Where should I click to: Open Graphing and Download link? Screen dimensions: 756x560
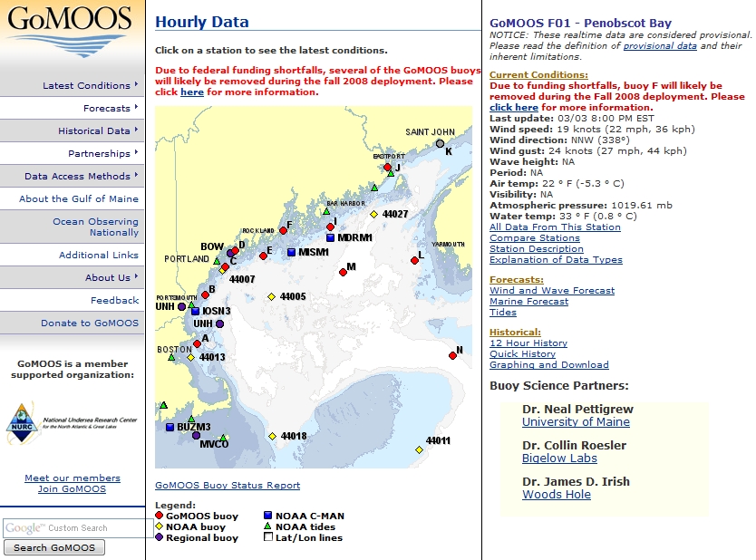coord(549,365)
